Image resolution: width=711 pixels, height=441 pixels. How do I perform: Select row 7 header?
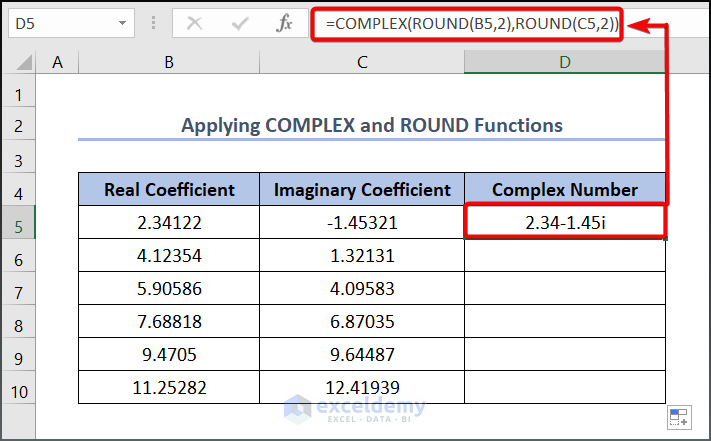coord(18,289)
